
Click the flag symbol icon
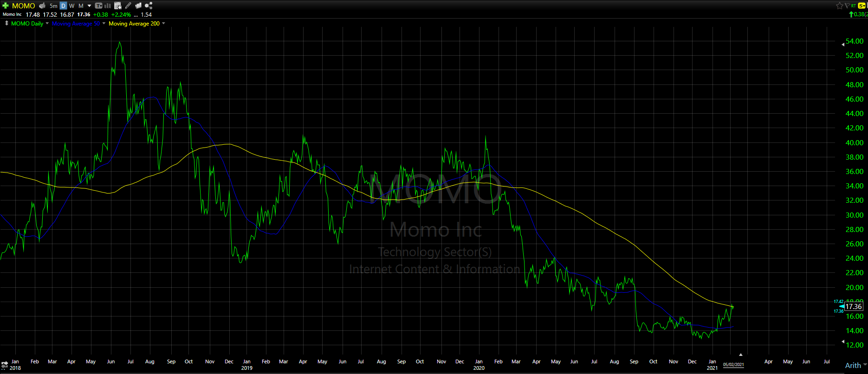[847, 6]
